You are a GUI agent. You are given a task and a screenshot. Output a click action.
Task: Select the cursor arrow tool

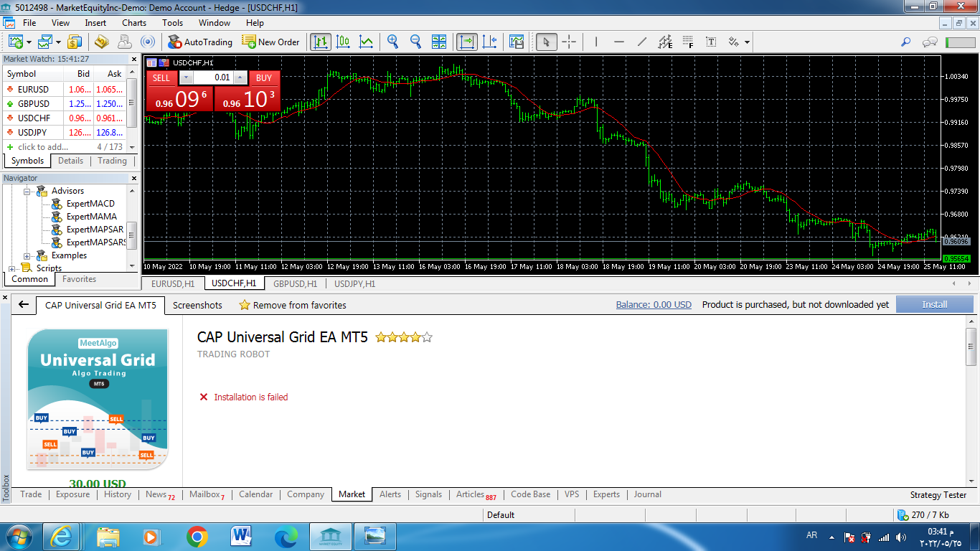[x=547, y=42]
